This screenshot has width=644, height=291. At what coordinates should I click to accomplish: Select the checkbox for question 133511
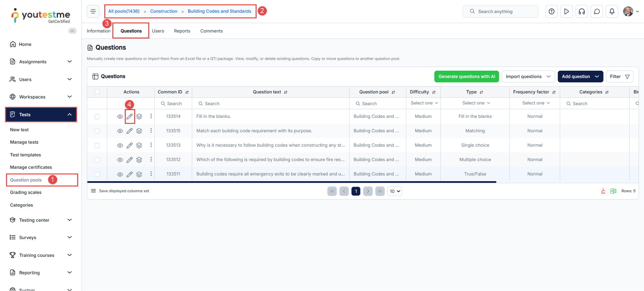point(97,174)
